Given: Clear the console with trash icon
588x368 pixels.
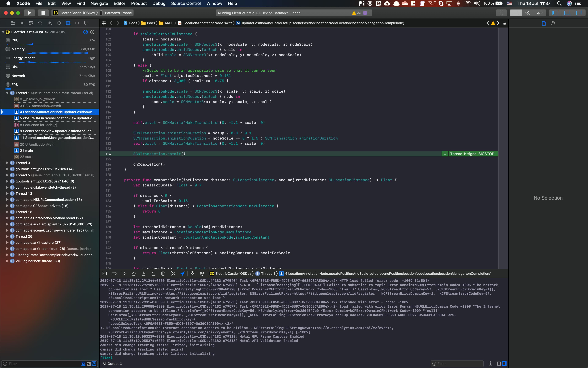Looking at the screenshot, I should [490, 364].
